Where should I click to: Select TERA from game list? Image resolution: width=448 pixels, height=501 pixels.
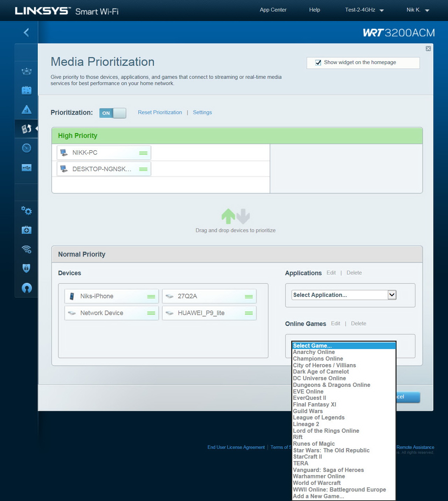tap(344, 463)
